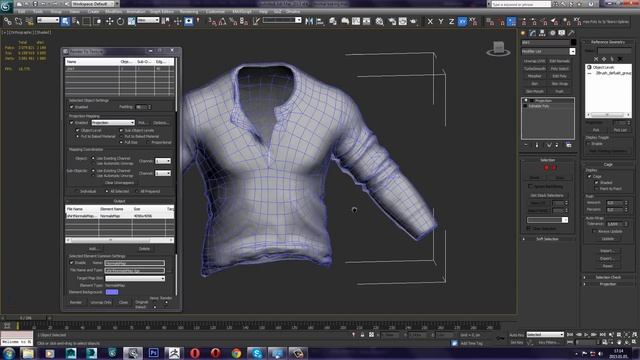The image size is (640, 360).
Task: Click Render button in dialog
Action: point(76,302)
